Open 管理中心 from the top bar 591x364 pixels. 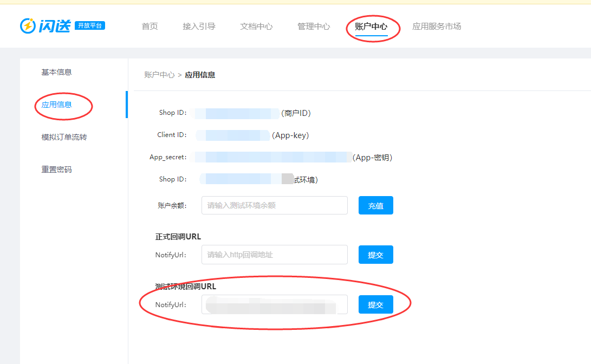click(313, 25)
